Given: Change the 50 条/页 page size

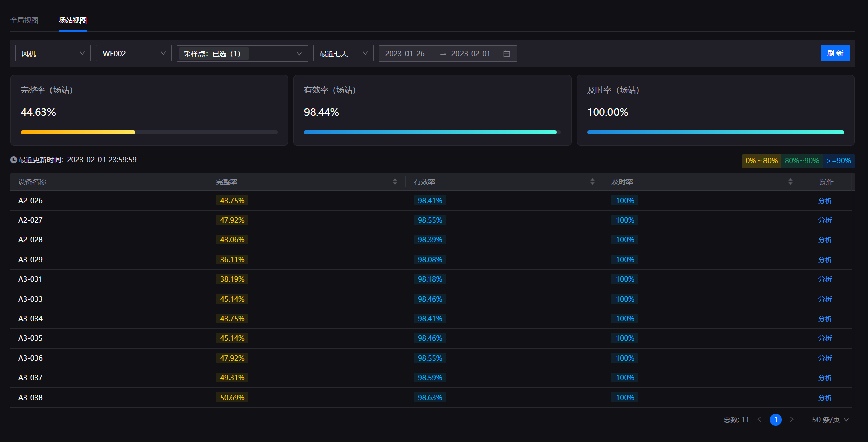Looking at the screenshot, I should tap(830, 420).
